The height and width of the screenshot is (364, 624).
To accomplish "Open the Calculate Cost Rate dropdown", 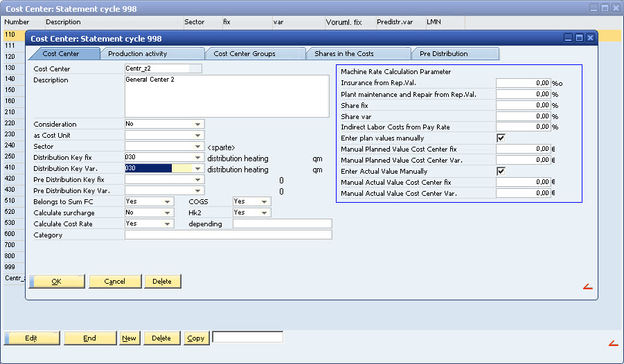I will pyautogui.click(x=168, y=224).
